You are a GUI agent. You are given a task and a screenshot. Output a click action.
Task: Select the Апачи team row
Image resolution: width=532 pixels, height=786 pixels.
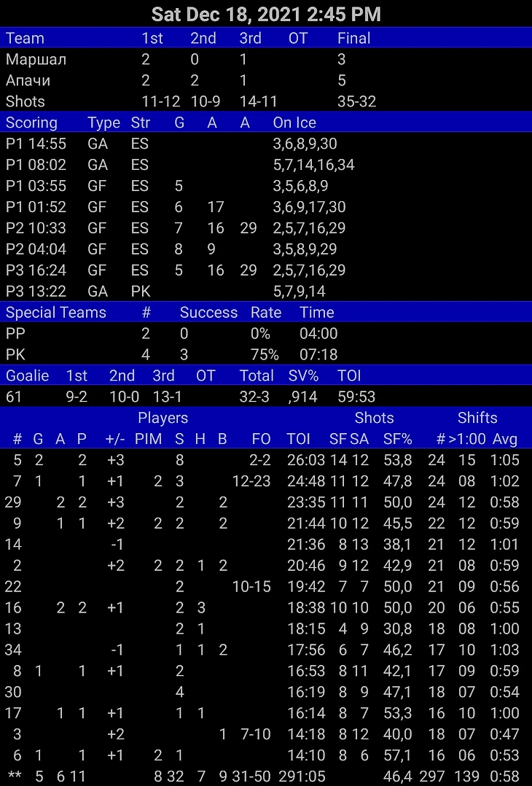266,81
